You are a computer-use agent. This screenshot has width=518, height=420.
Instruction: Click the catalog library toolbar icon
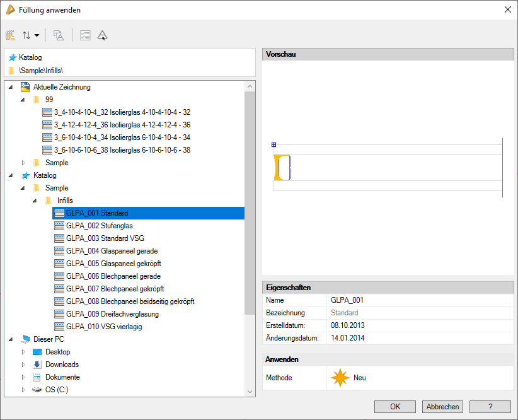tap(10, 35)
